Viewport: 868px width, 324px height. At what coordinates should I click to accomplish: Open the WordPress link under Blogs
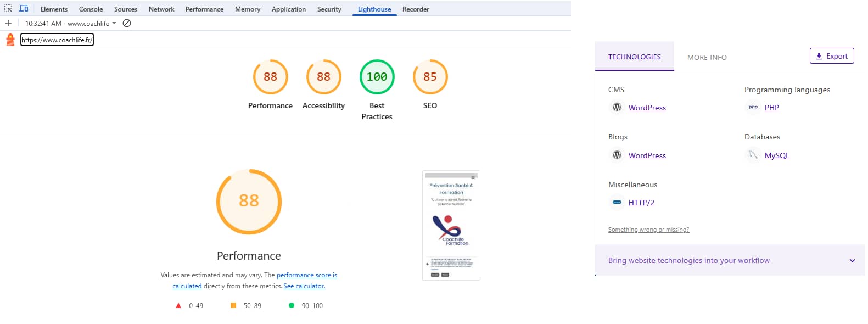tap(647, 155)
